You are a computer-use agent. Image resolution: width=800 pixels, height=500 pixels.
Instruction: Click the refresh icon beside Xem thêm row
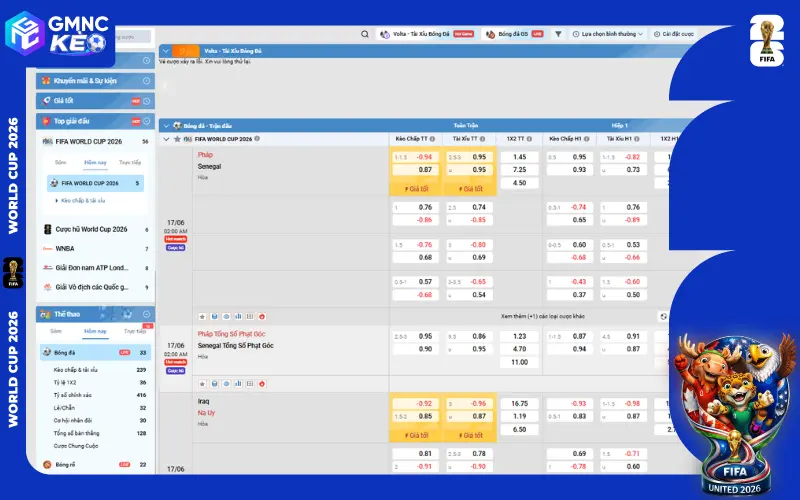tap(663, 316)
